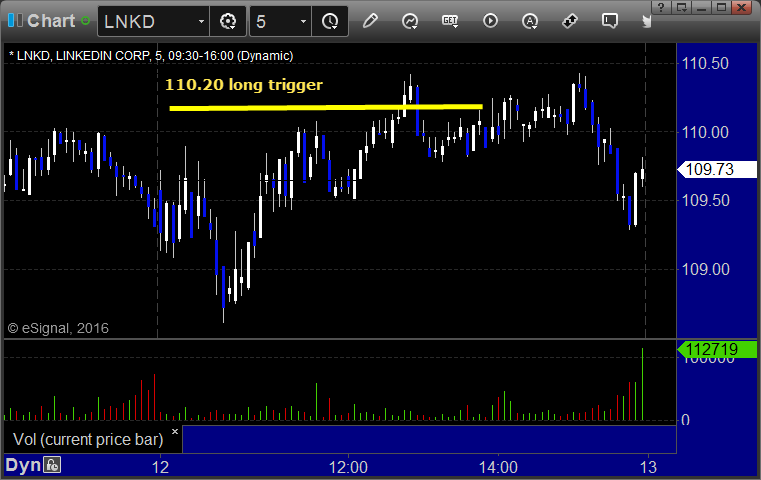
Task: Click the blue pause bars beside Chart
Action: (x=15, y=20)
